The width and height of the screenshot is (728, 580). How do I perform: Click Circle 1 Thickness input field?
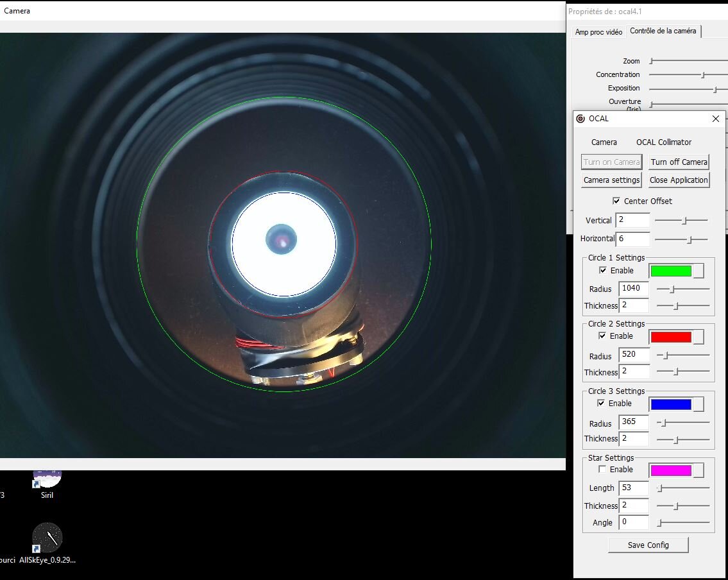(x=634, y=305)
